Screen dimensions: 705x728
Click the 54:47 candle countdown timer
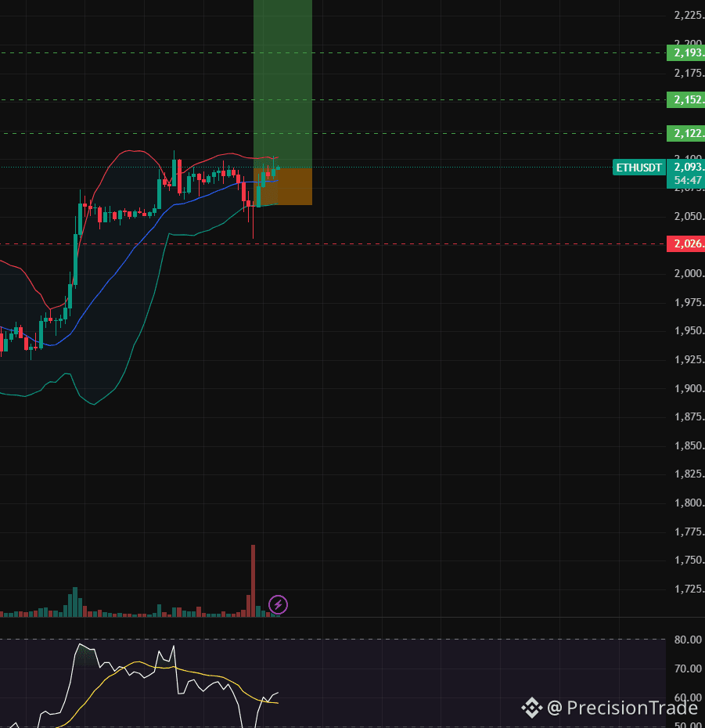[686, 181]
